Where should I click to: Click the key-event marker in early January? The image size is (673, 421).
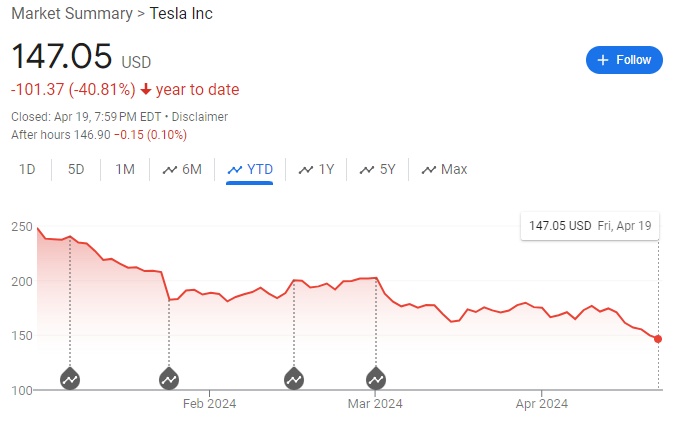70,379
